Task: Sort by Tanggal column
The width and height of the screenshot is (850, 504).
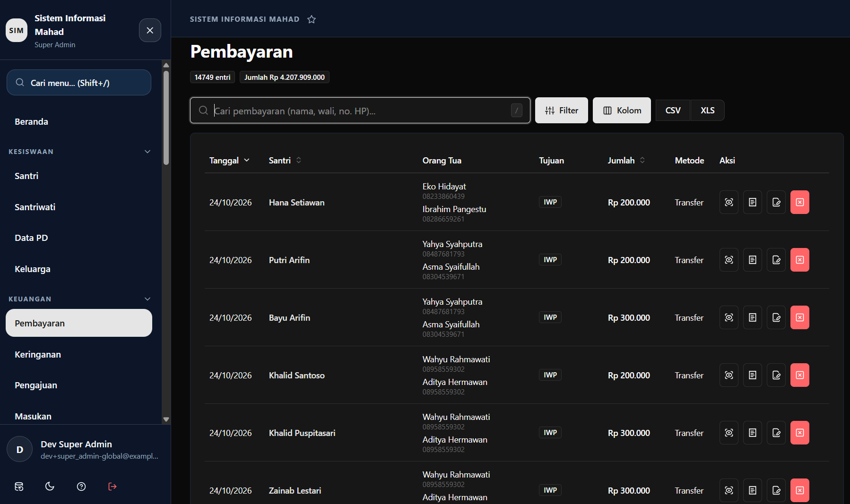Action: [229, 161]
